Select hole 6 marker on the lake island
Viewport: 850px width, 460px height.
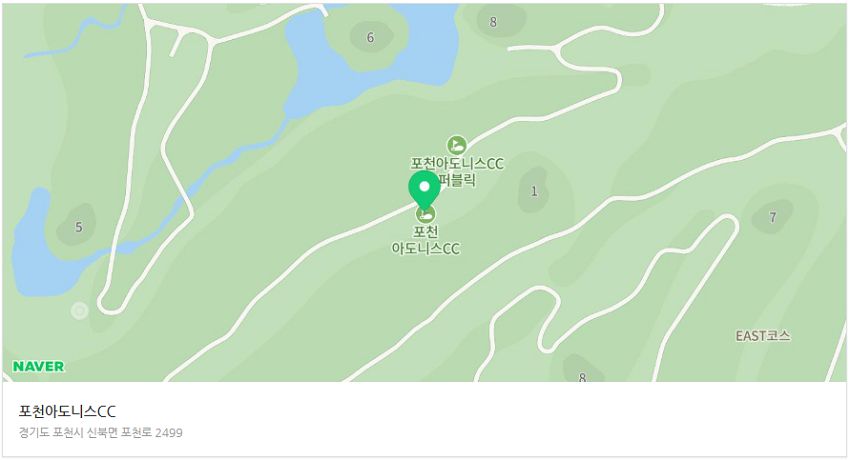370,37
